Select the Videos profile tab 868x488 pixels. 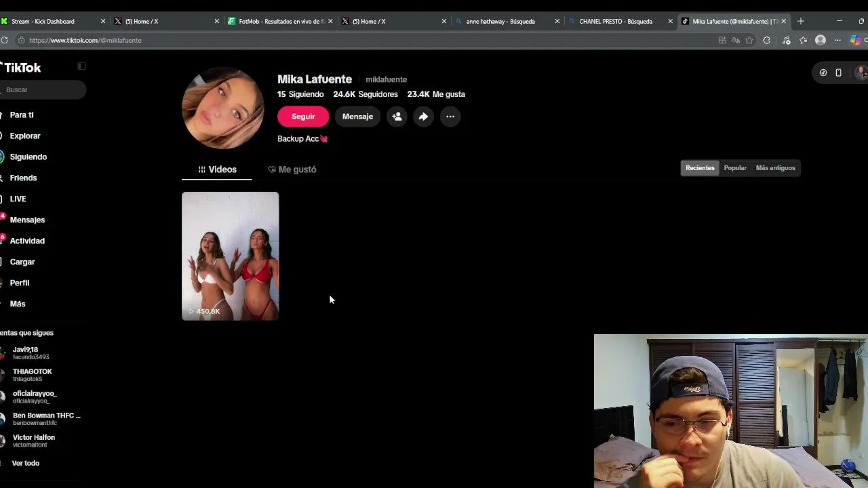[x=217, y=169]
